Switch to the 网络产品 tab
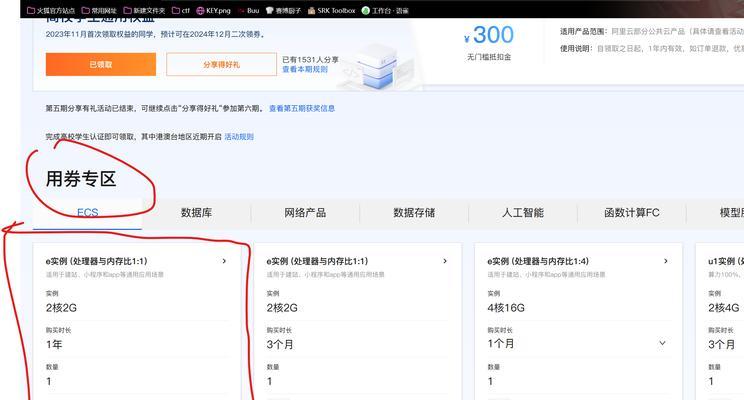Screen dimensions: 744x400 tap(305, 213)
